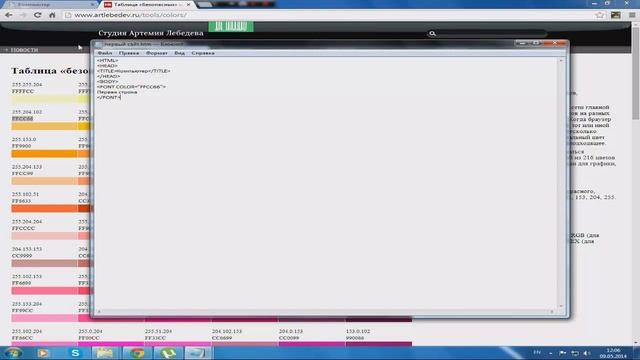The height and width of the screenshot is (360, 640).
Task: Click the browser forward arrow
Action: tap(23, 15)
